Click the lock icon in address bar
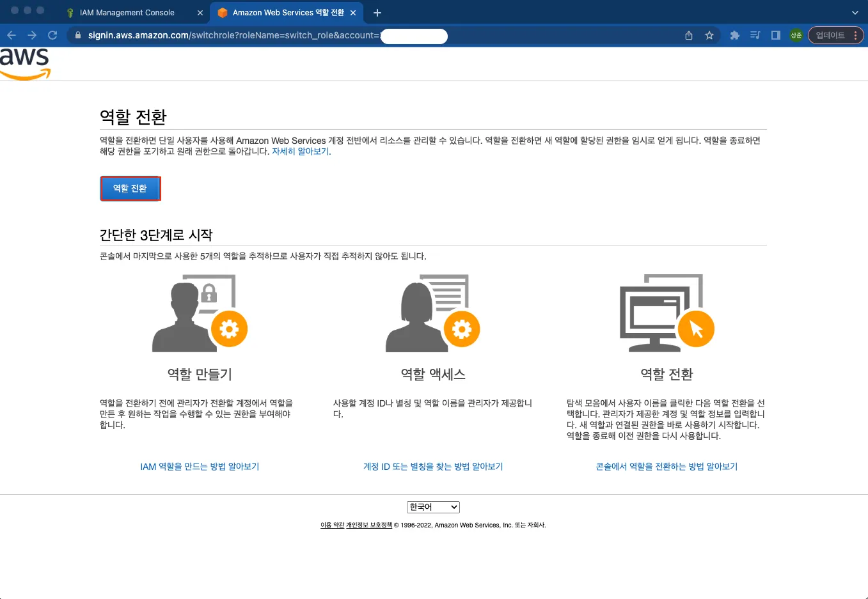Viewport: 868px width, 599px height. click(x=78, y=35)
